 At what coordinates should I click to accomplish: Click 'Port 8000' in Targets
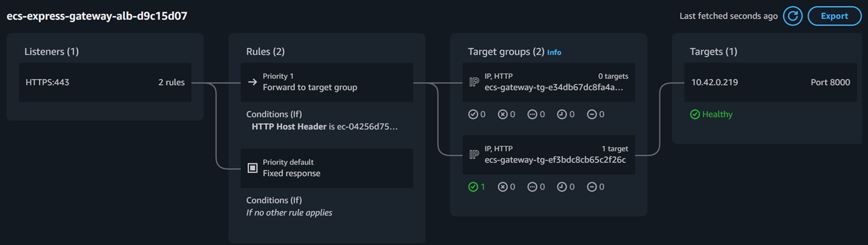pos(830,82)
